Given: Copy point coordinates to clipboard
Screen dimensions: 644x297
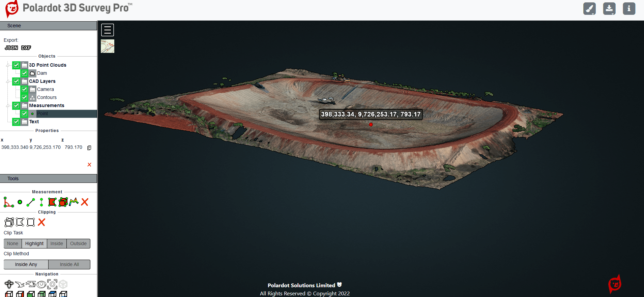Looking at the screenshot, I should 89,148.
